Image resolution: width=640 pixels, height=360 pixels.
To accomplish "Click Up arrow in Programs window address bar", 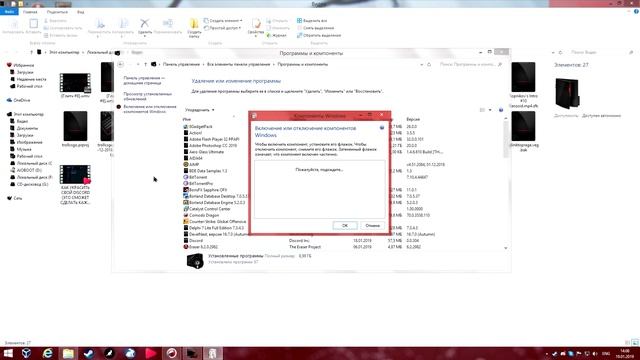I will [145, 64].
